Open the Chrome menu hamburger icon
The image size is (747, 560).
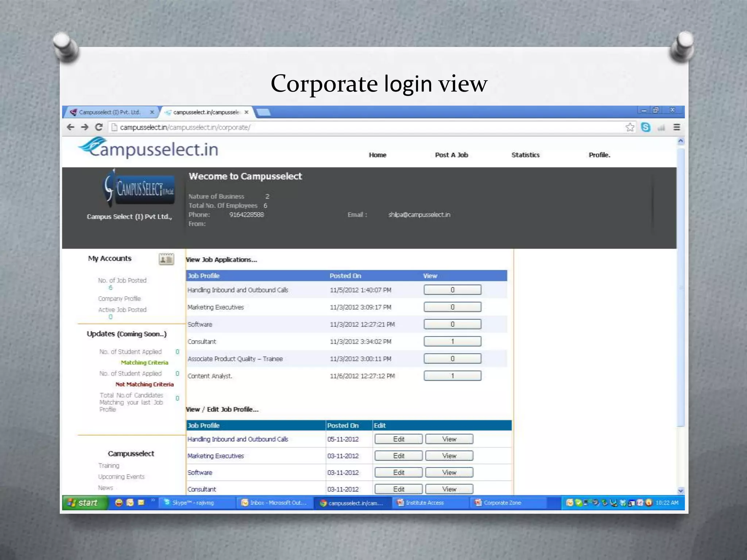[677, 127]
